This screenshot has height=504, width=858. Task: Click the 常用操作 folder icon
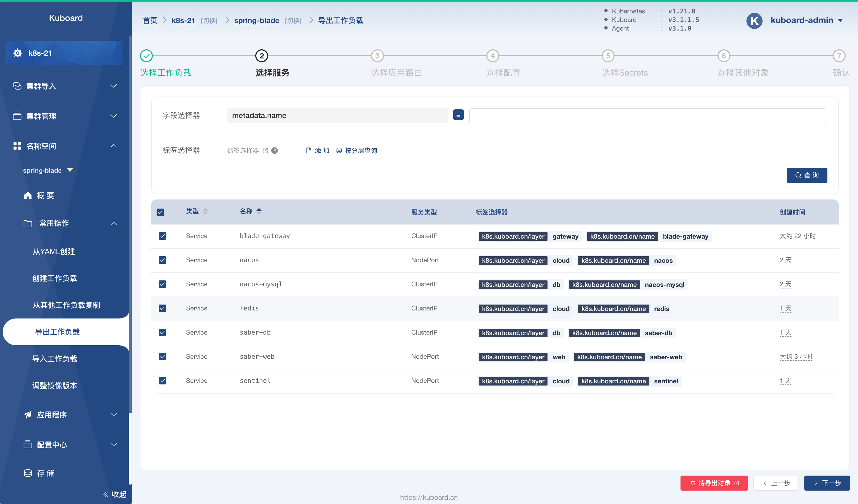click(x=28, y=223)
